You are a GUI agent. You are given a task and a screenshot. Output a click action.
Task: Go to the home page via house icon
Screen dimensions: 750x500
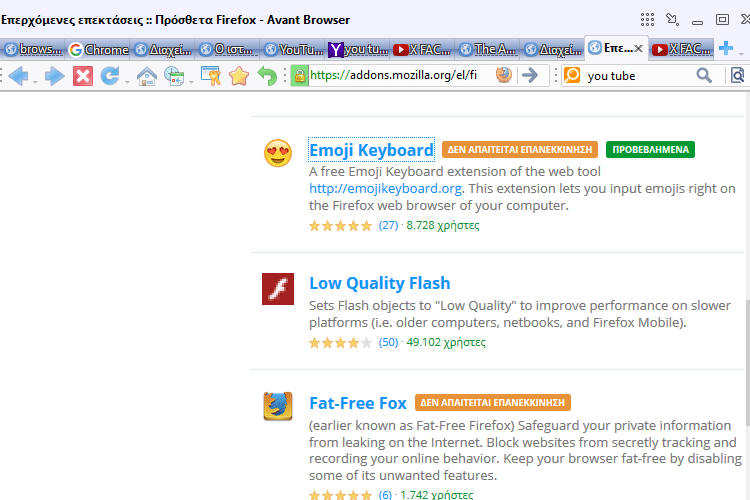coord(146,76)
